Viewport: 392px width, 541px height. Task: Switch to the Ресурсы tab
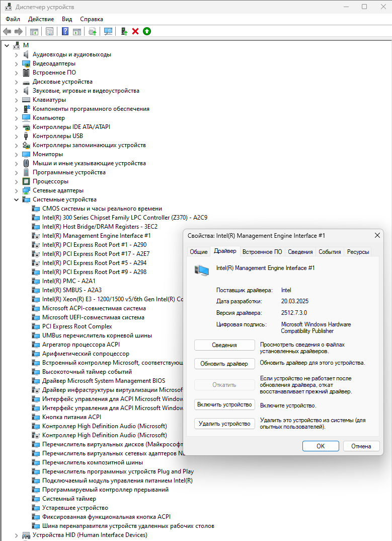click(x=358, y=251)
